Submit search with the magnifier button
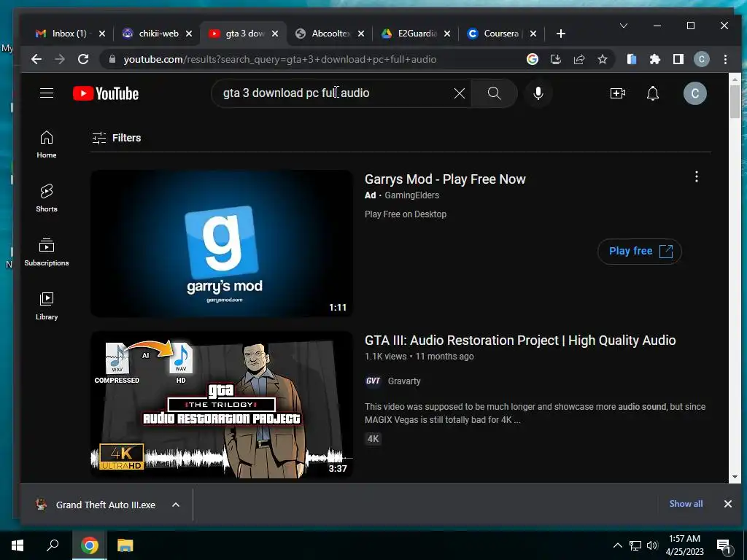 [494, 93]
